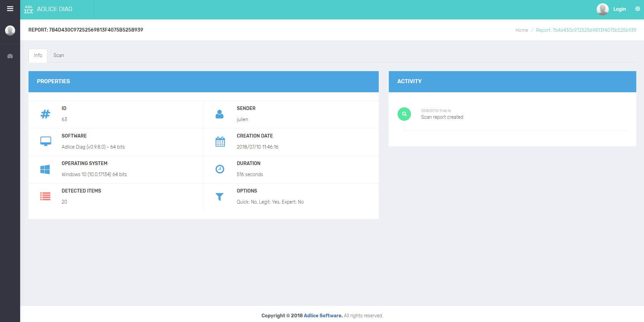Viewport: 644px width, 322px height.
Task: Click the options funnel filter icon
Action: 219,197
